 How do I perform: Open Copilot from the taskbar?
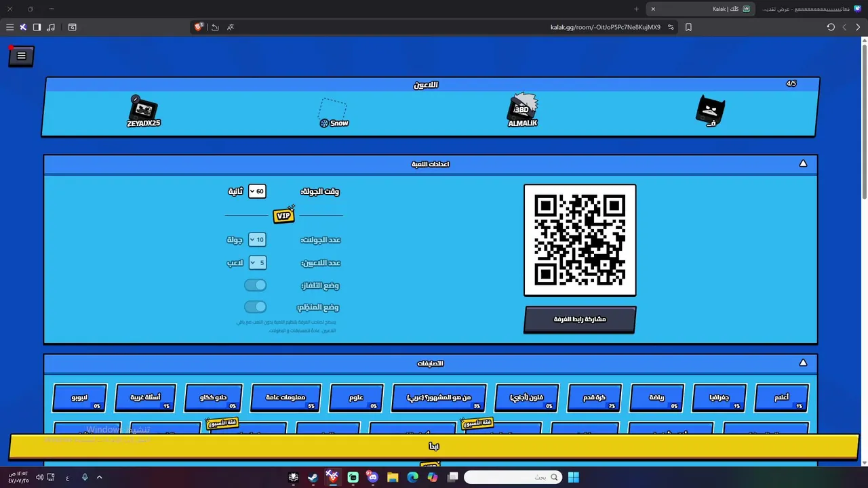click(433, 477)
